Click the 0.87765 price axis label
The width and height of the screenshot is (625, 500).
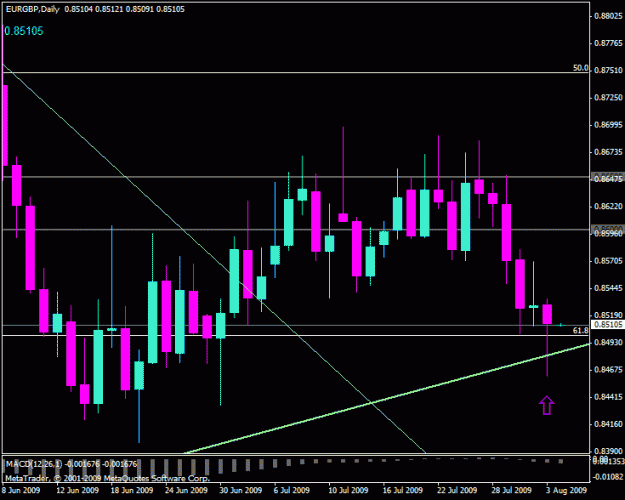tap(608, 43)
